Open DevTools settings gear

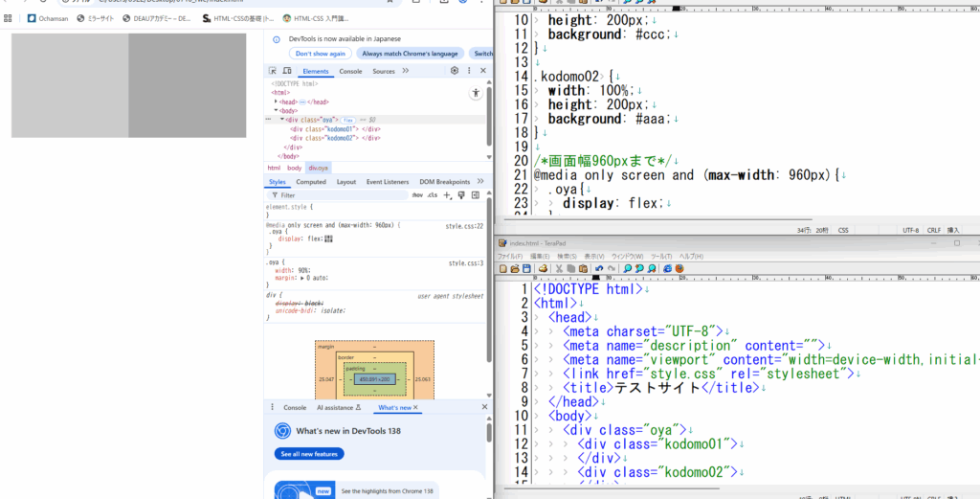(455, 71)
